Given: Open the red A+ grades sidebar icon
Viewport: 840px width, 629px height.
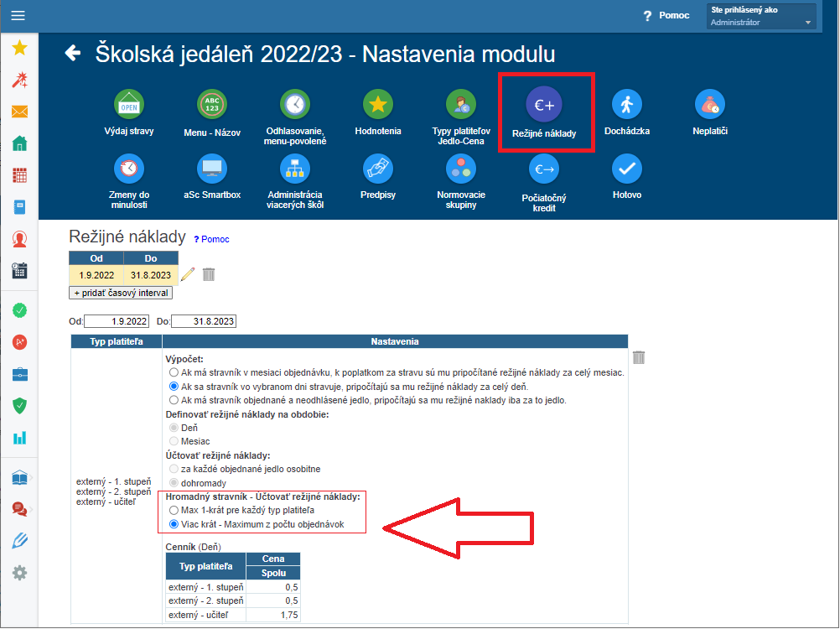Looking at the screenshot, I should pos(20,342).
